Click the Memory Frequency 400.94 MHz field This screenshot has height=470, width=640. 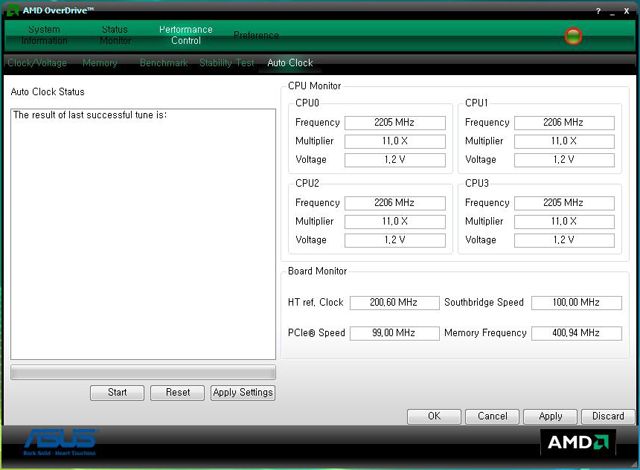tap(576, 333)
